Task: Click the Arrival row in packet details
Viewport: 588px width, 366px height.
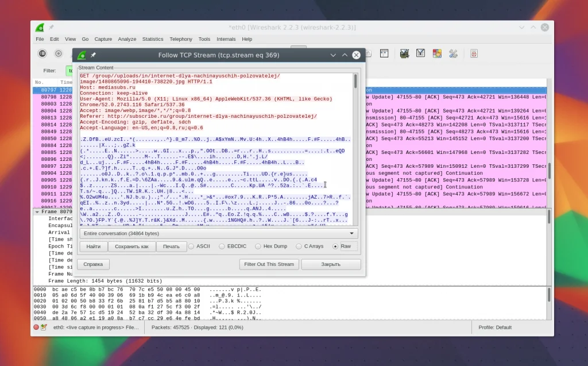Action: click(59, 232)
